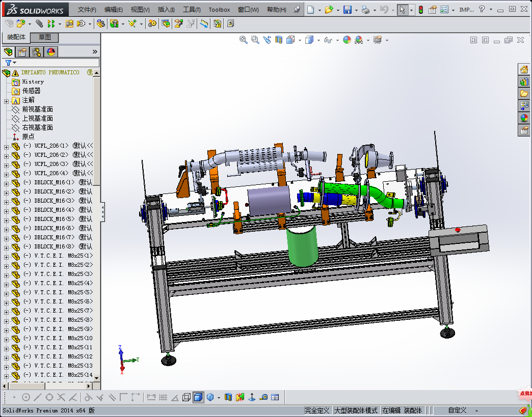The width and height of the screenshot is (532, 417).
Task: Click the New document icon
Action: coord(310,10)
